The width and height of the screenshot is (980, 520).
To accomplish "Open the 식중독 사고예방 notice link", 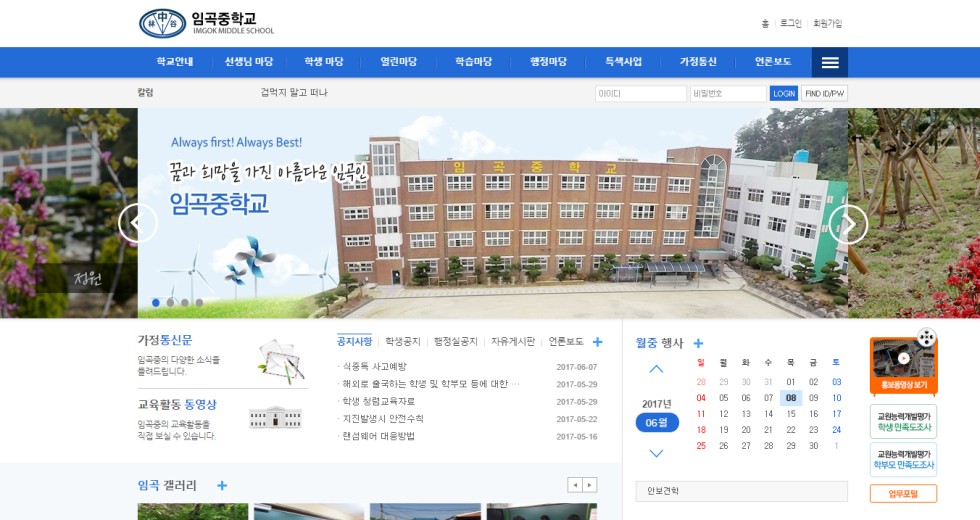I will click(x=374, y=367).
